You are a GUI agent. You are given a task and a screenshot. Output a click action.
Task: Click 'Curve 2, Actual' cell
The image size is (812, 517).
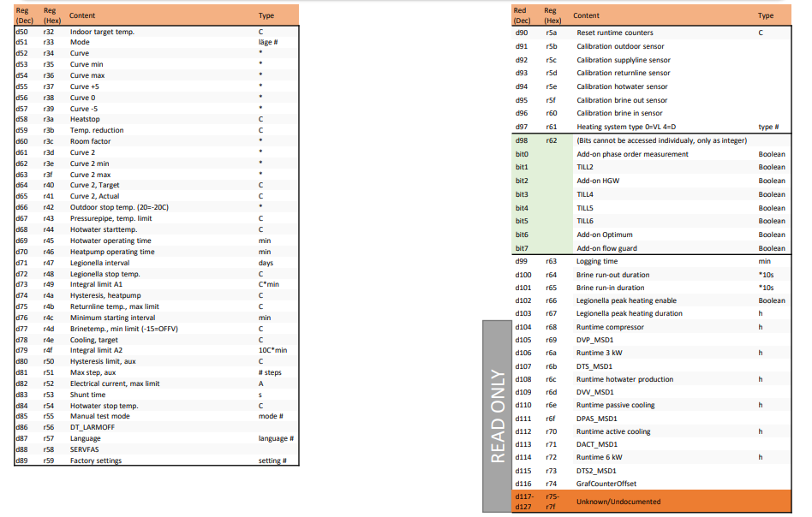tap(95, 196)
